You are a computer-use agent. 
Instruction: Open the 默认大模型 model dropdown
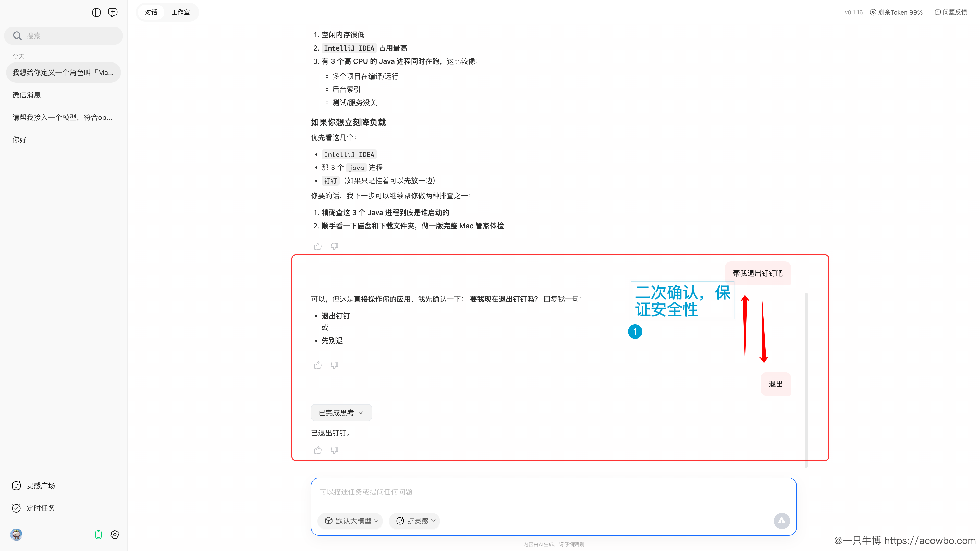pyautogui.click(x=350, y=521)
